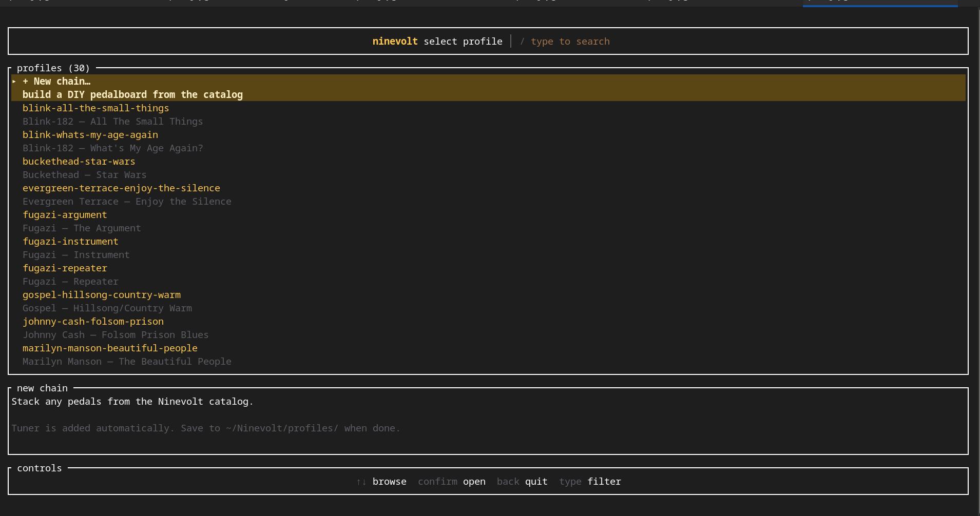Select the buckethead-star-wars profile
Viewport: 980px width, 516px height.
[79, 161]
